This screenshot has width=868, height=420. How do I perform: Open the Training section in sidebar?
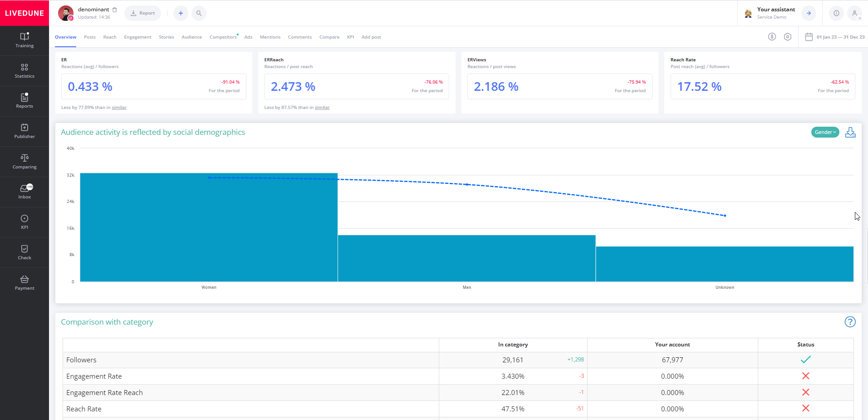point(25,40)
